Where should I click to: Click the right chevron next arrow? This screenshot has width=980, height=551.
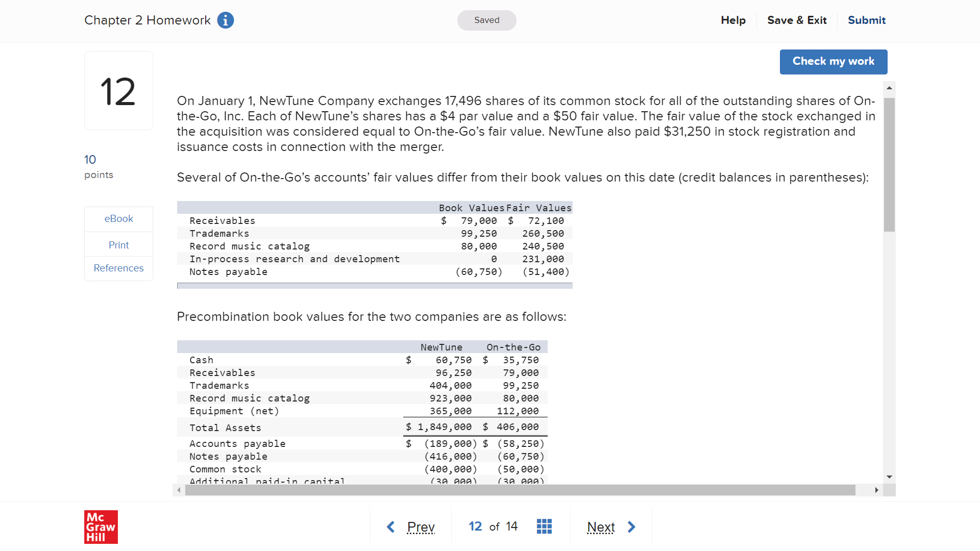coord(631,527)
